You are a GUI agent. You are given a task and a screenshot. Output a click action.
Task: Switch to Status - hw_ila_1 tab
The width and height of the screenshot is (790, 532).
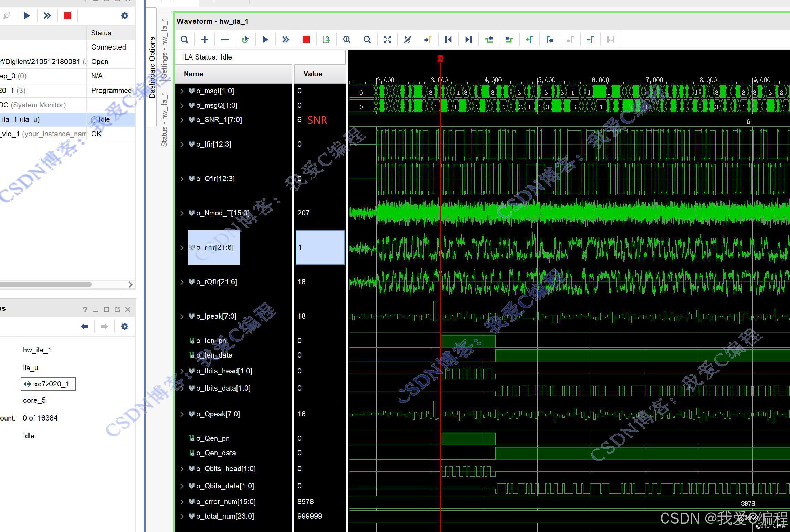(165, 119)
